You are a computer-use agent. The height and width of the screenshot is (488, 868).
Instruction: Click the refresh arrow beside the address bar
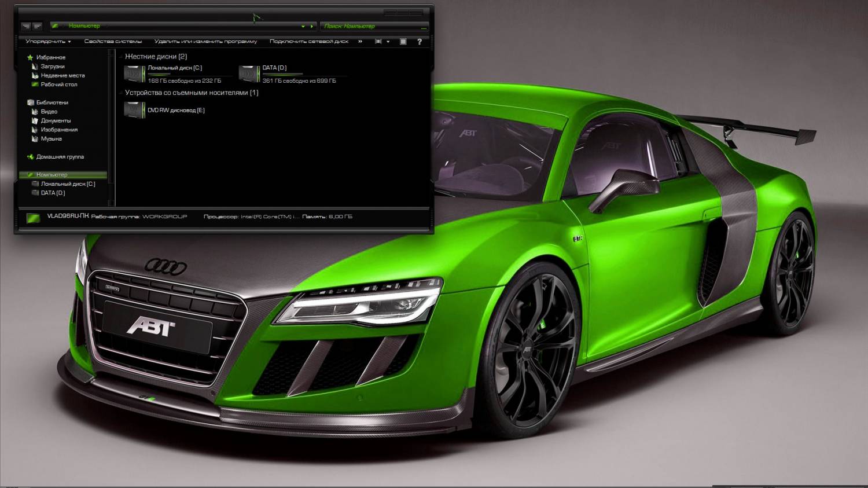coord(312,26)
